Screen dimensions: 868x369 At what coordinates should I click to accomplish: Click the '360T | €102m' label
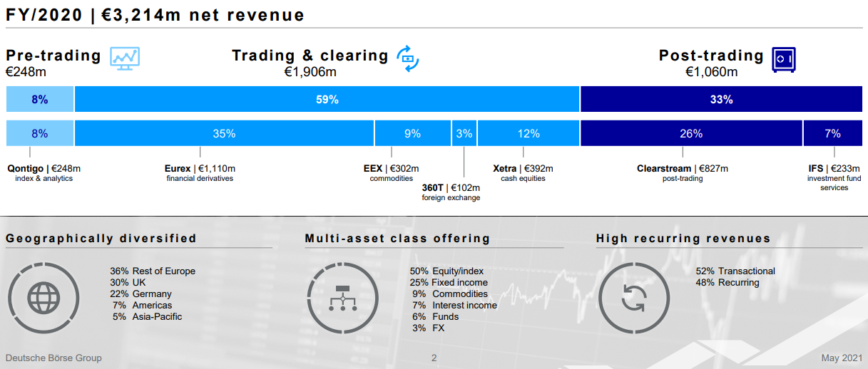451,188
